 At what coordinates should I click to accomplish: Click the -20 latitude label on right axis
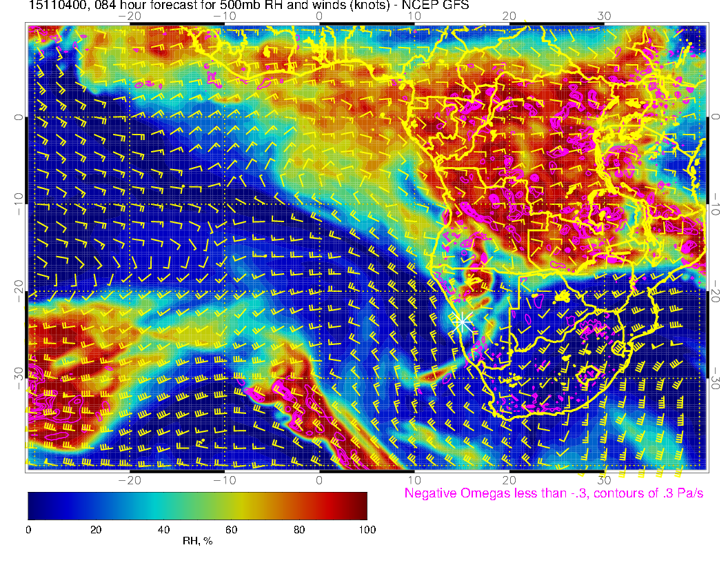tap(717, 291)
